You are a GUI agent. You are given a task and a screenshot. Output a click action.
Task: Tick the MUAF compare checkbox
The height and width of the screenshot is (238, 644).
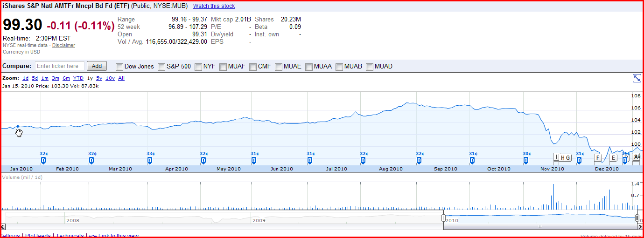point(223,67)
